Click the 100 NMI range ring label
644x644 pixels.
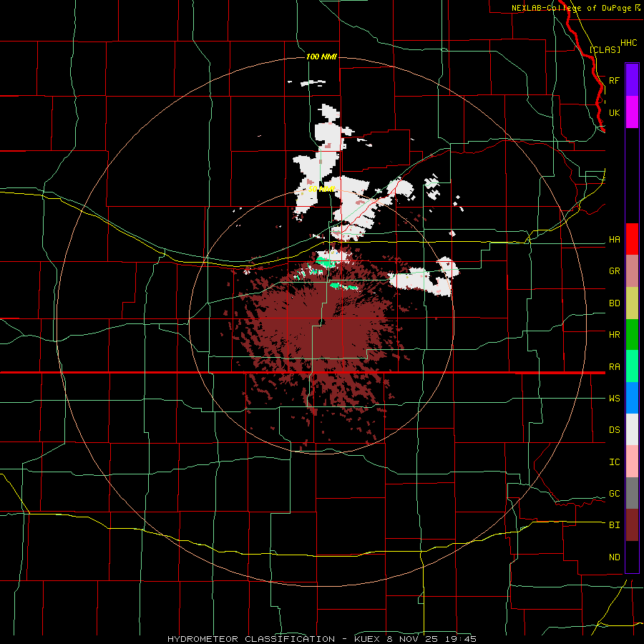click(321, 57)
